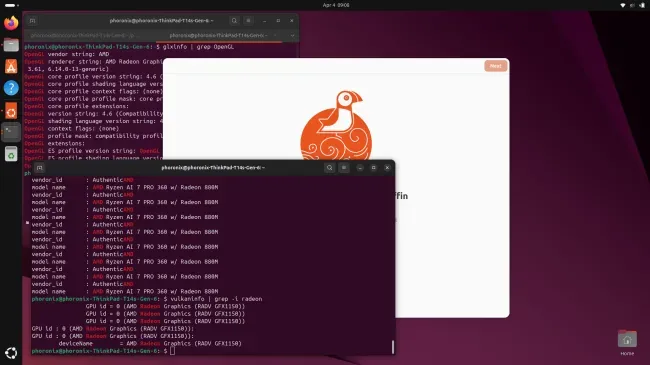Open the Help question mark icon
Viewport: 650px width, 365px height.
(x=11, y=88)
